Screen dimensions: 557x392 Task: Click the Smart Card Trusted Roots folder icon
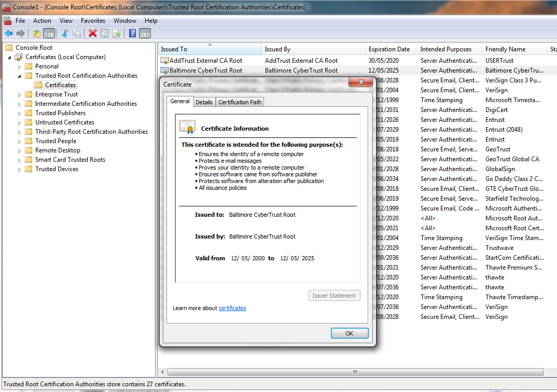click(29, 160)
